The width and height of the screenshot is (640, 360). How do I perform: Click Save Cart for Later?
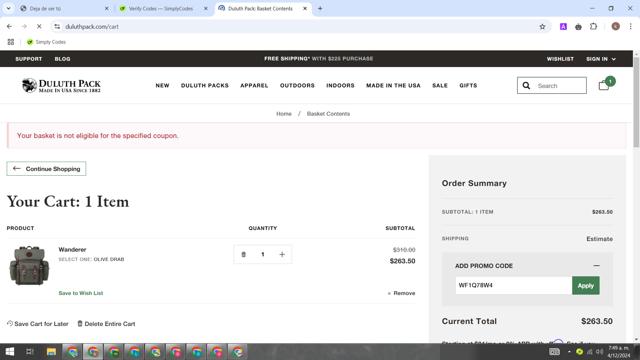coord(38,324)
